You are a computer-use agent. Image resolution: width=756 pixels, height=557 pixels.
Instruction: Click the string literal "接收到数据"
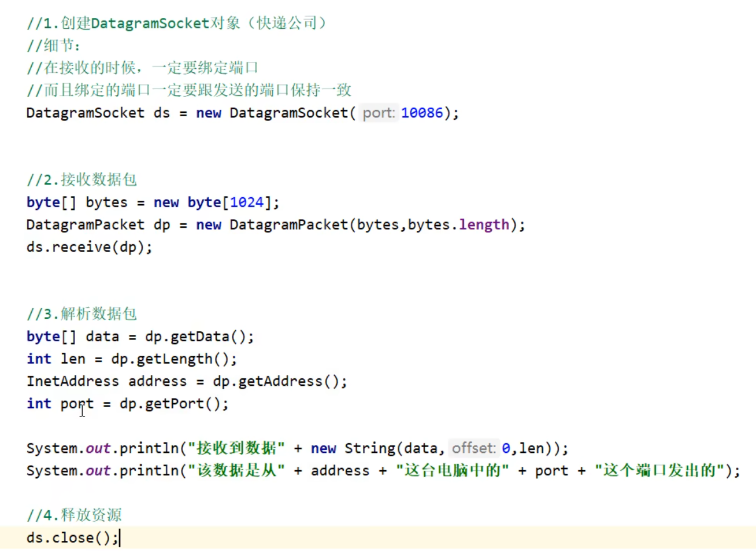pos(236,448)
